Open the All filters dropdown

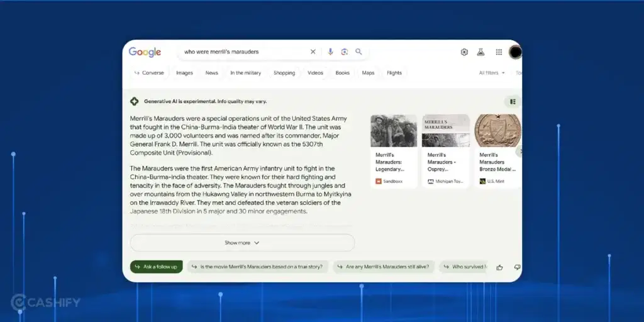pos(492,73)
